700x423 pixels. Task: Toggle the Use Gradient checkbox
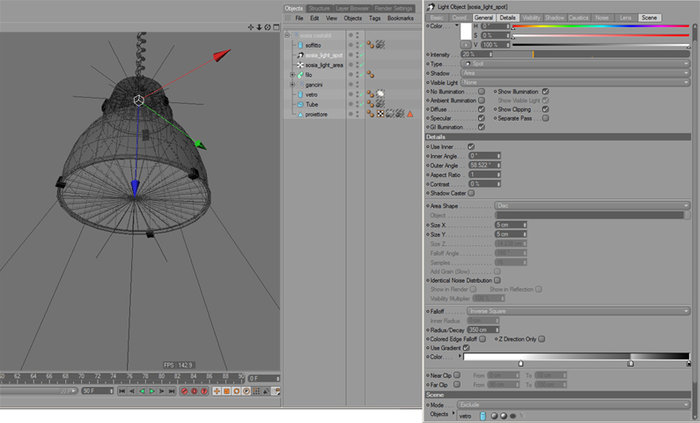[466, 348]
